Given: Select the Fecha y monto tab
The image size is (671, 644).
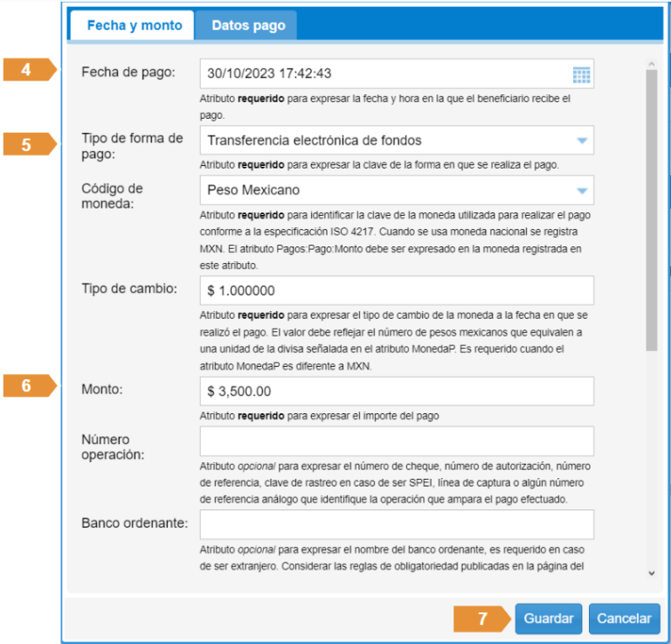Looking at the screenshot, I should (x=135, y=25).
